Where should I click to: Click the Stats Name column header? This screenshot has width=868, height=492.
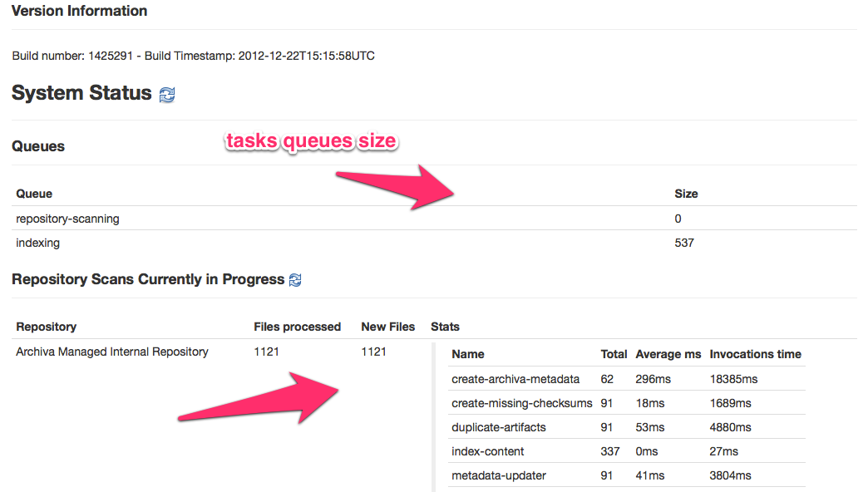pos(468,354)
